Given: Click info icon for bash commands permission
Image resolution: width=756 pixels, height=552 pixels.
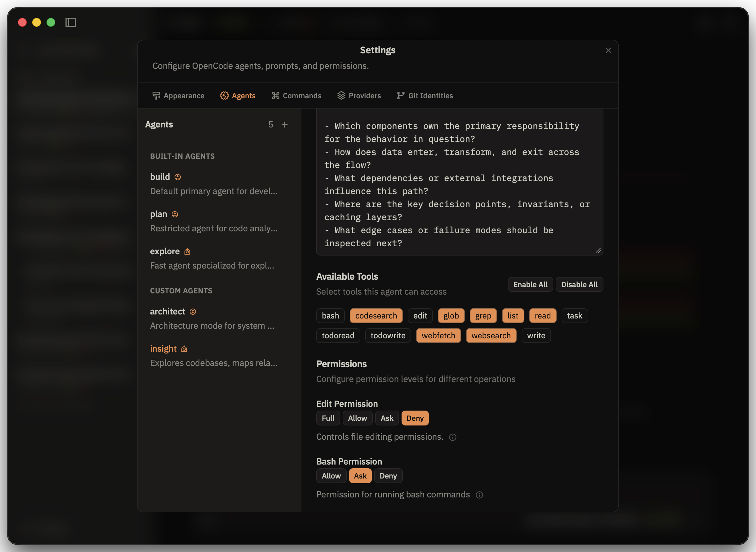Looking at the screenshot, I should point(479,495).
